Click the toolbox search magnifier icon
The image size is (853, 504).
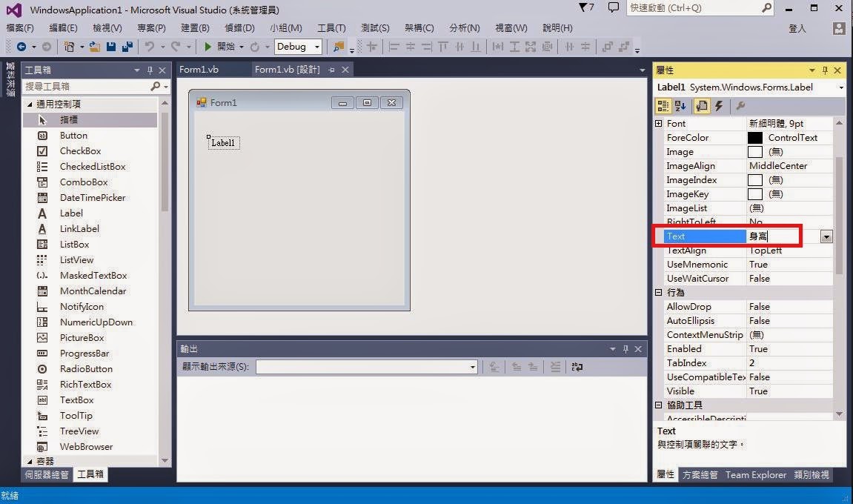[x=156, y=87]
